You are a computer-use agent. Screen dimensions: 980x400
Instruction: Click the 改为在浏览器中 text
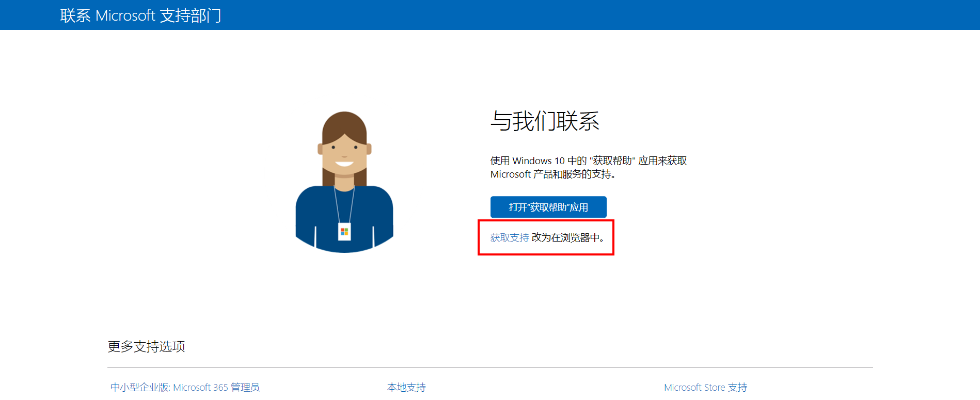(x=567, y=237)
